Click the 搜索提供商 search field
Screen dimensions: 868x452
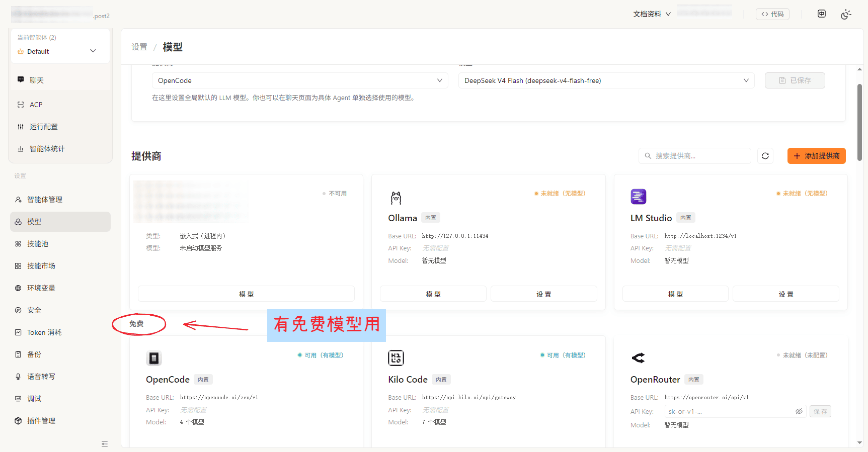point(695,156)
